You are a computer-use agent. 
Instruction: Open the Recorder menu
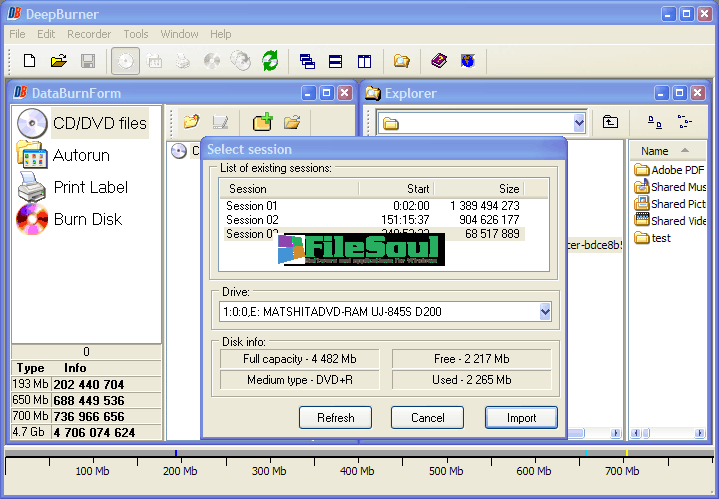88,34
